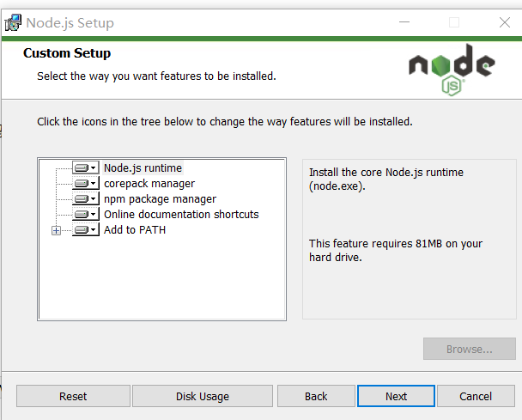522x420 pixels.
Task: Proceed with the Next button
Action: [x=396, y=396]
